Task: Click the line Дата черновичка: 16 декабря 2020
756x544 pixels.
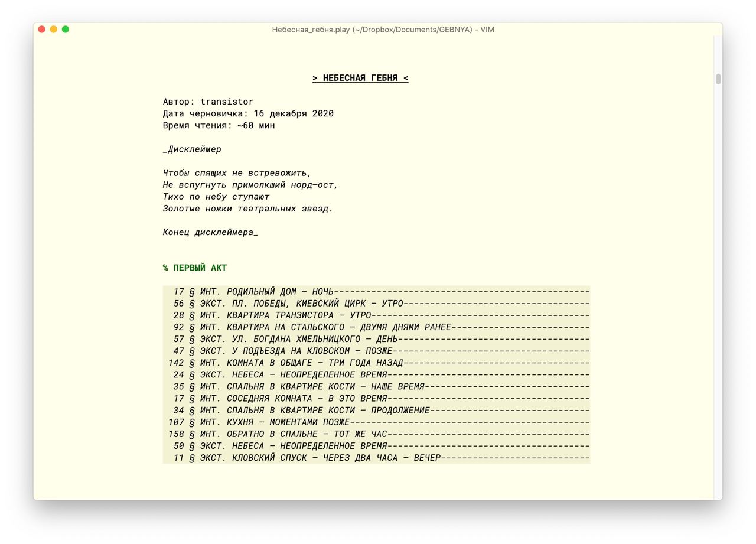Action: click(x=248, y=113)
